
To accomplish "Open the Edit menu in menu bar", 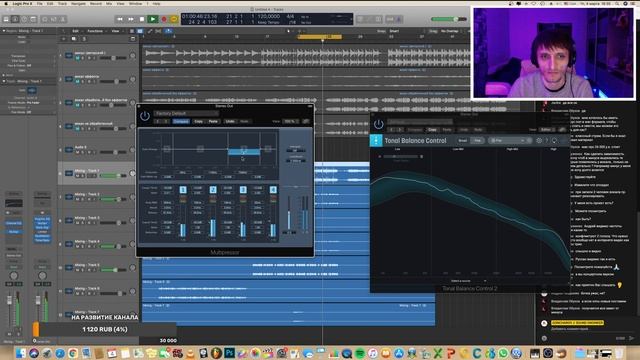I will tap(50, 3).
